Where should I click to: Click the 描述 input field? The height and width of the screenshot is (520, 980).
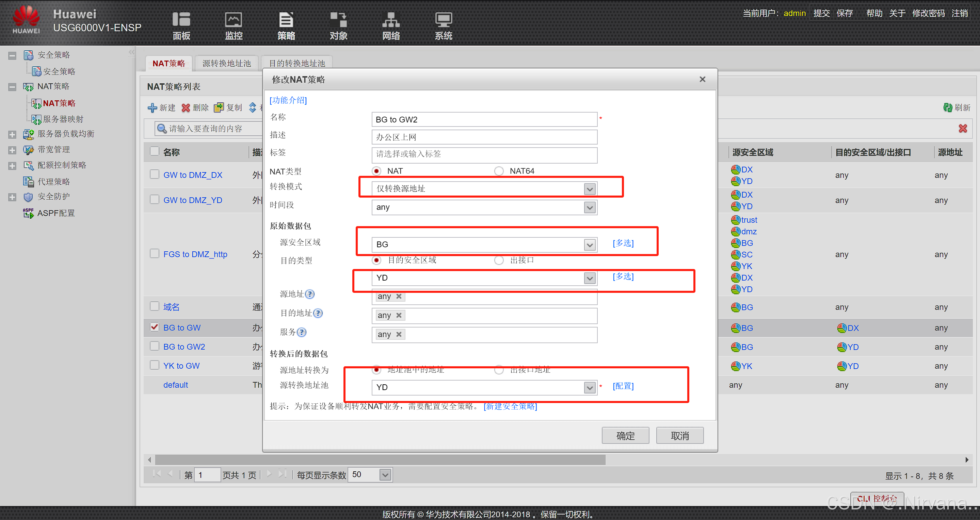coord(484,137)
